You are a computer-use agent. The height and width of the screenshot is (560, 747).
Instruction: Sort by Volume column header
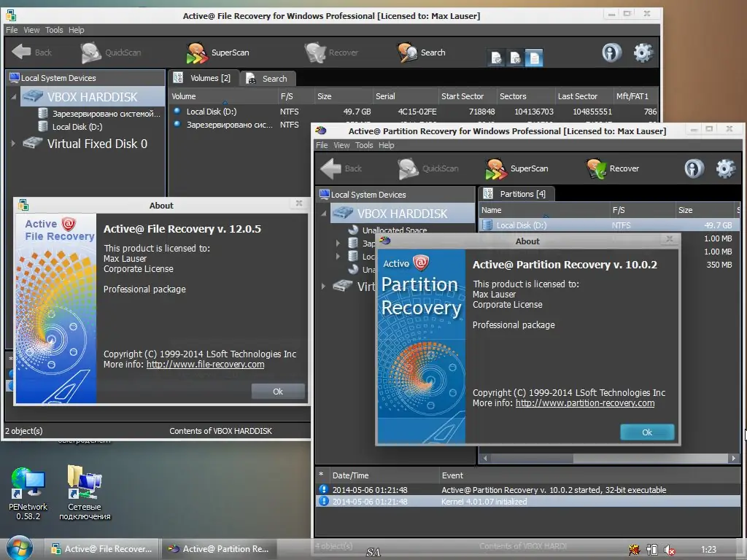[223, 96]
